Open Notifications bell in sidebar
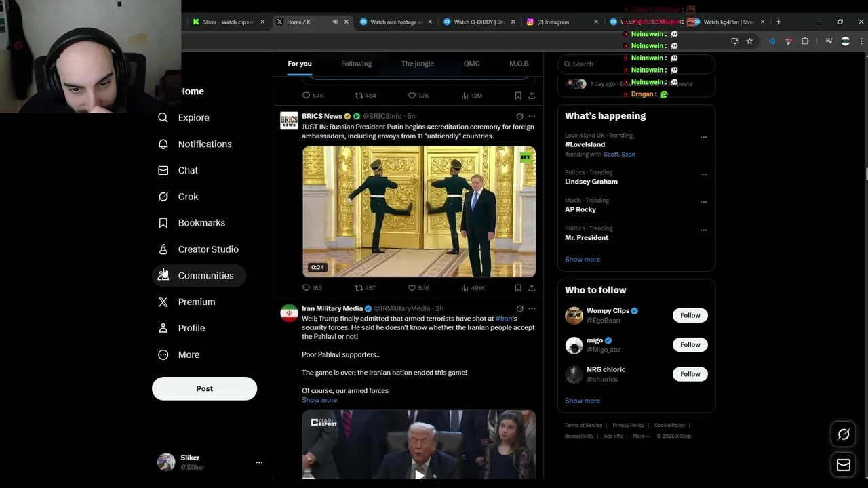The width and height of the screenshot is (868, 488). (x=195, y=144)
